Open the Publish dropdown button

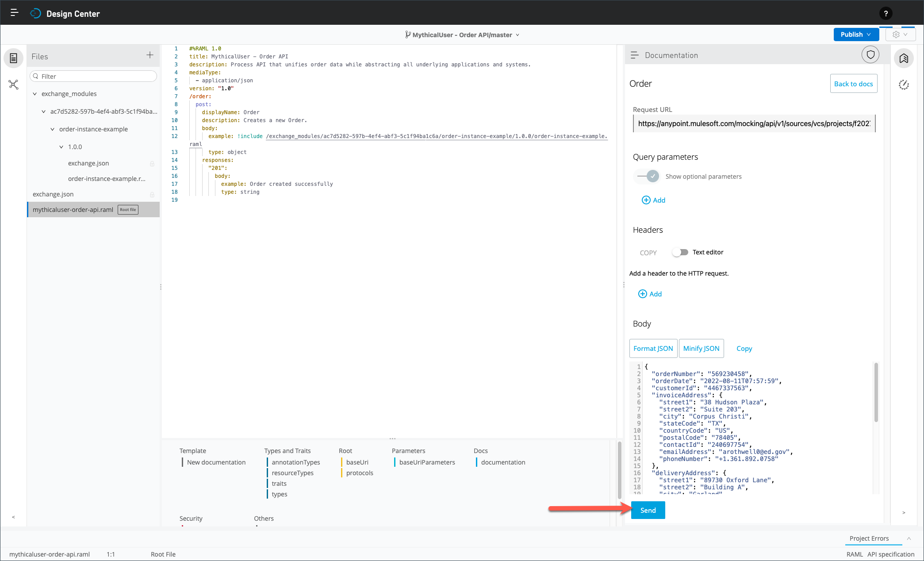click(856, 35)
